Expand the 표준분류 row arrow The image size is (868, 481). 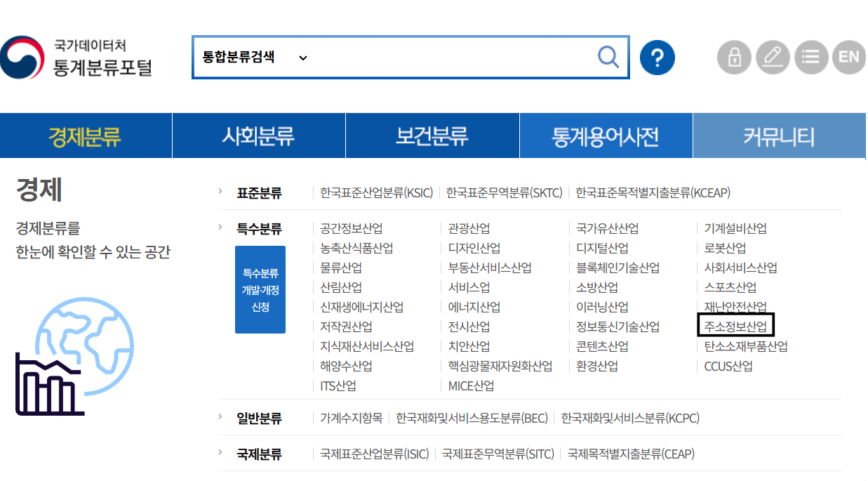click(220, 191)
